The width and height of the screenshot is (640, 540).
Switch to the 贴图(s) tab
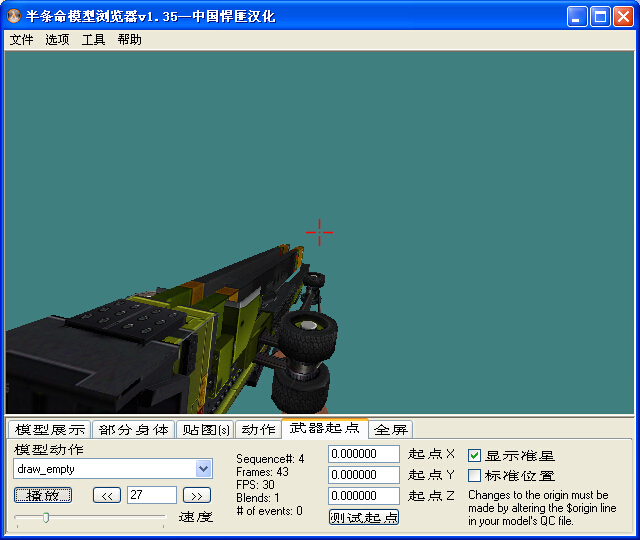(205, 429)
